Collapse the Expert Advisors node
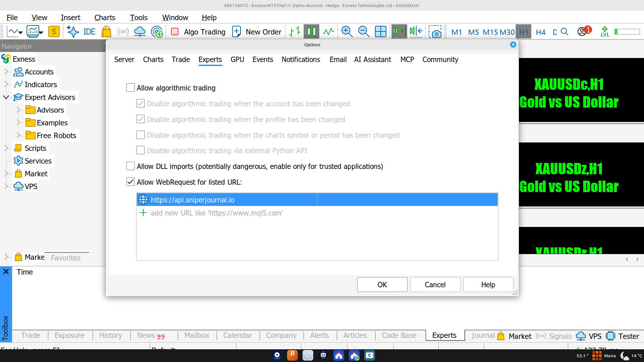The width and height of the screenshot is (644, 362). [x=6, y=97]
